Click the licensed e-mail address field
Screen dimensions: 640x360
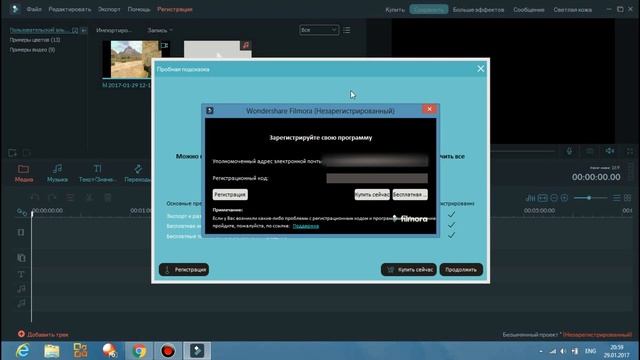coord(377,161)
